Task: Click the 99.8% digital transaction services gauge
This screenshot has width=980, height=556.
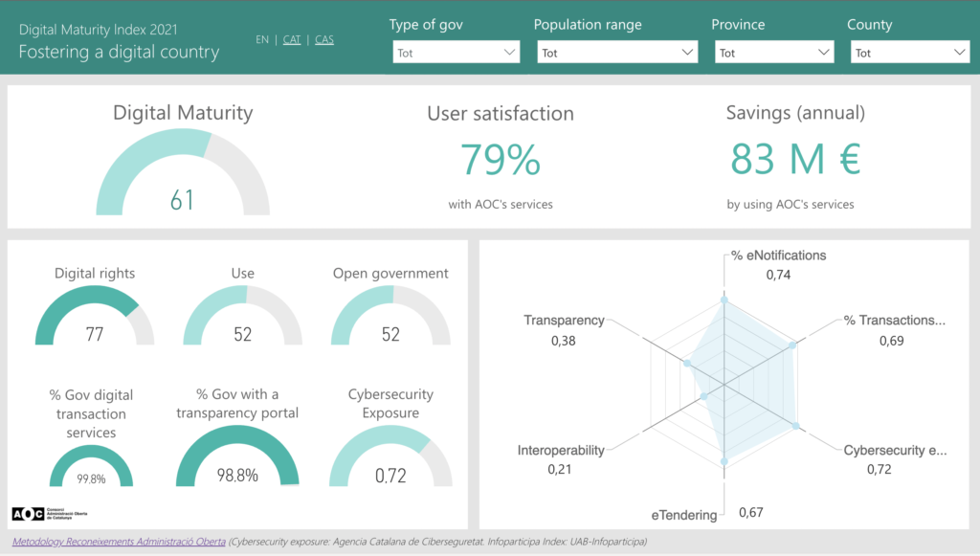Action: pyautogui.click(x=91, y=465)
